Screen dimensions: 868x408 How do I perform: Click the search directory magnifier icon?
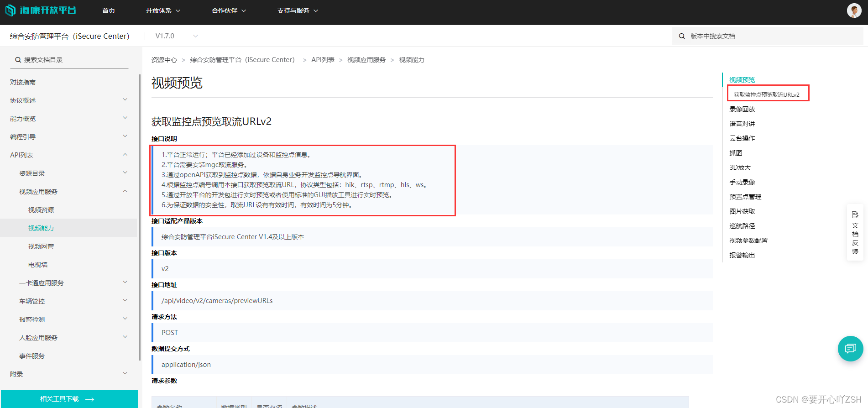tap(18, 60)
